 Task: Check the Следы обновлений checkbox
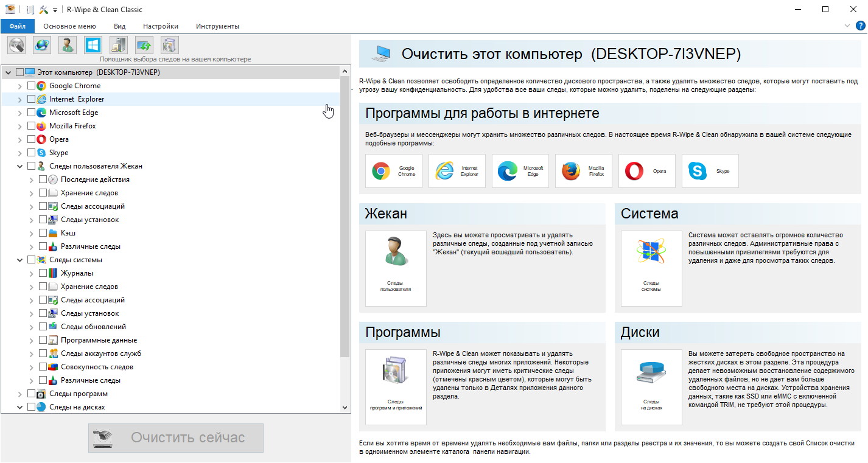43,327
